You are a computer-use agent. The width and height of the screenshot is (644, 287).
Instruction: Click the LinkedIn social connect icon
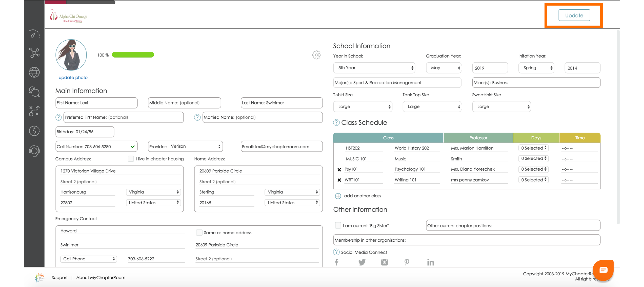430,262
